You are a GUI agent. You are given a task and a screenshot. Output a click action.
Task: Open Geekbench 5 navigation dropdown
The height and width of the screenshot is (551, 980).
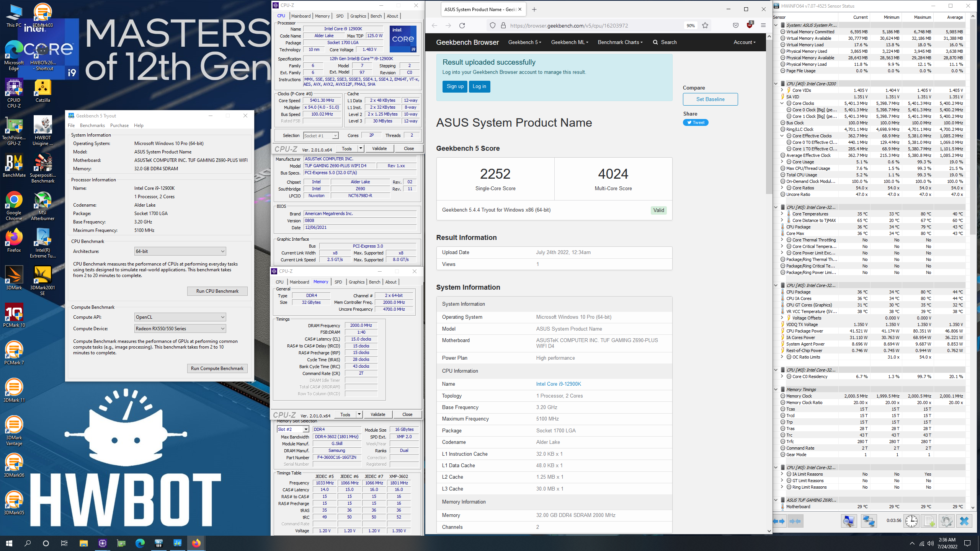[524, 42]
